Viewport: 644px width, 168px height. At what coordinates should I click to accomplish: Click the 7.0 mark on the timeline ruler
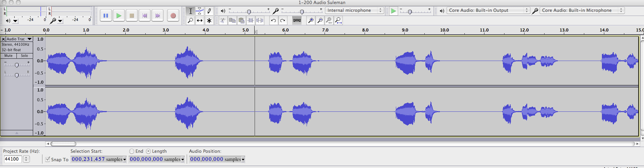tap(325, 30)
